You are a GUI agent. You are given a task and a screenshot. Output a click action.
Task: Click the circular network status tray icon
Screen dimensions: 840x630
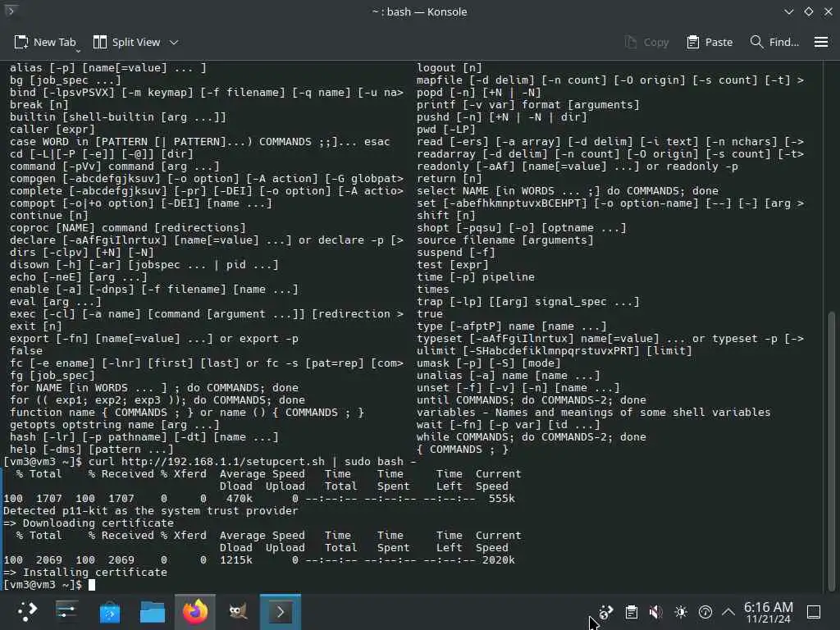[705, 612]
